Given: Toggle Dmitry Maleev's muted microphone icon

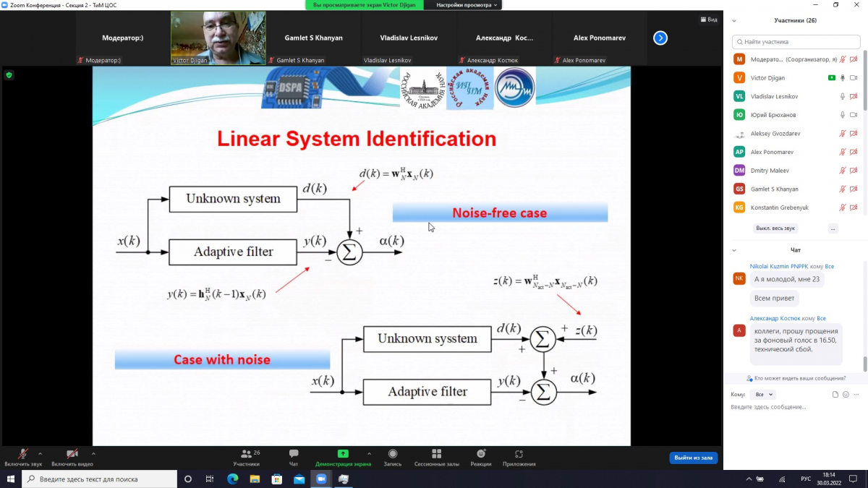Looking at the screenshot, I should click(x=843, y=170).
